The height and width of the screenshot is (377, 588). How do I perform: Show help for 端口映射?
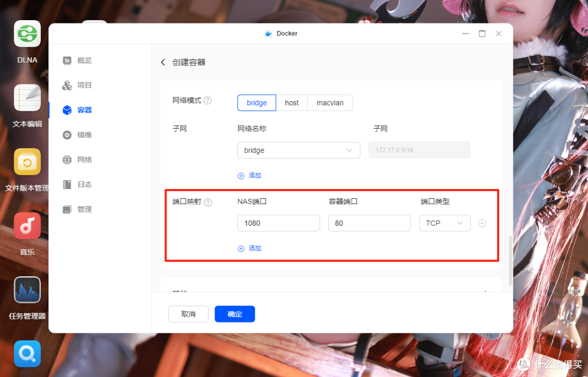coord(208,203)
